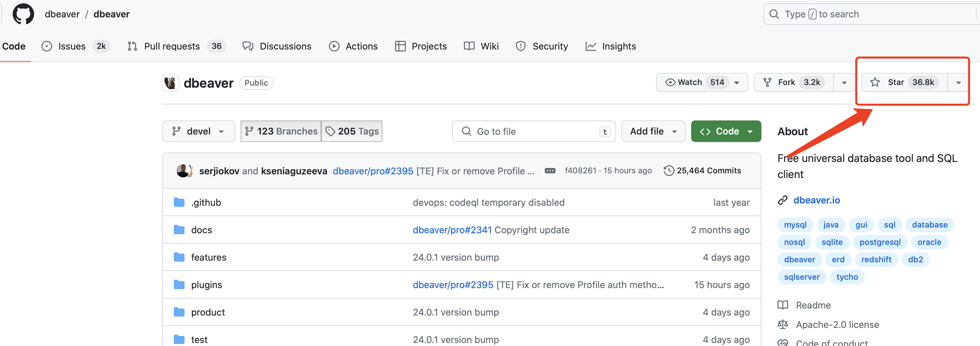Select the java topic tag

(x=831, y=225)
